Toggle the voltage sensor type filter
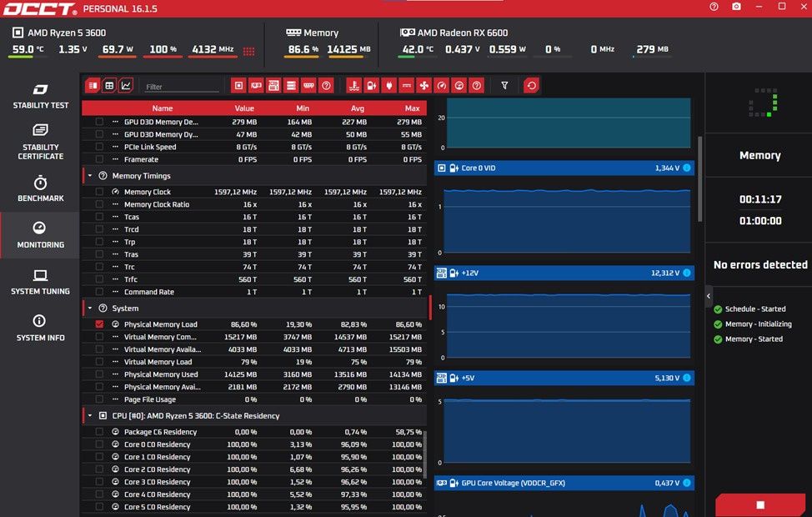Screen dimensions: 812x517 (372, 86)
